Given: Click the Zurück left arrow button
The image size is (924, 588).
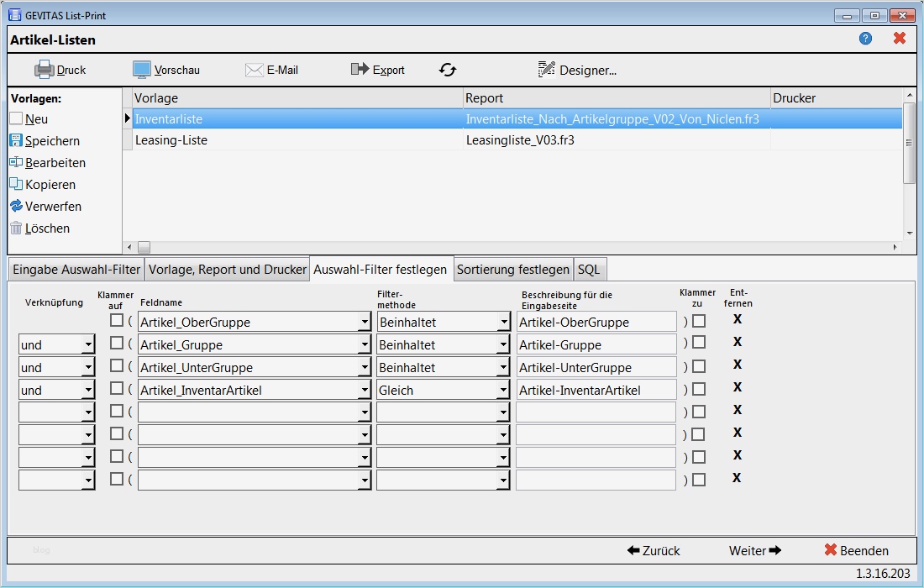Looking at the screenshot, I should 654,550.
